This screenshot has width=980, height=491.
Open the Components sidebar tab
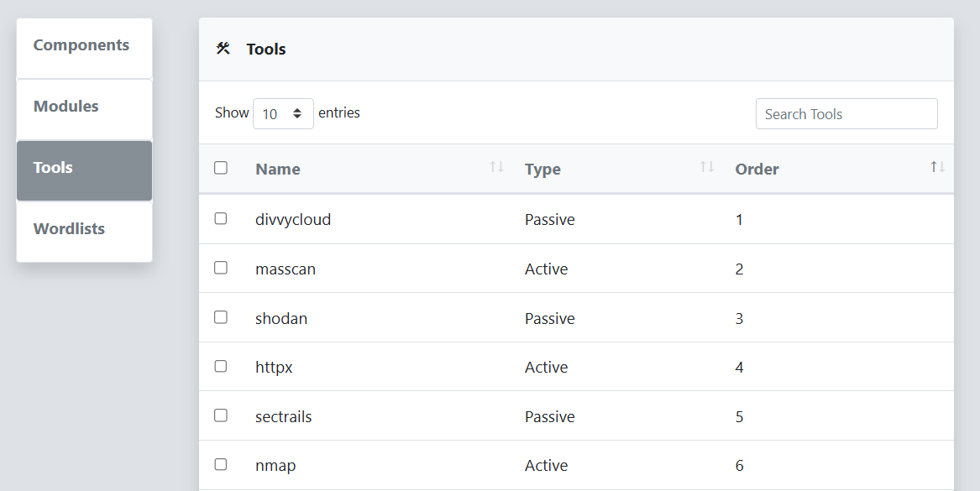[84, 48]
